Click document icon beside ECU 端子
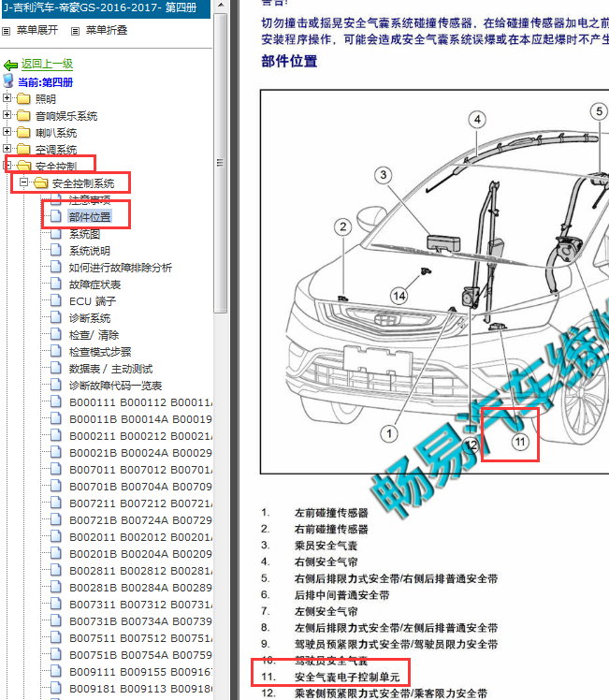Viewport: 609px width, 700px height. tap(56, 300)
